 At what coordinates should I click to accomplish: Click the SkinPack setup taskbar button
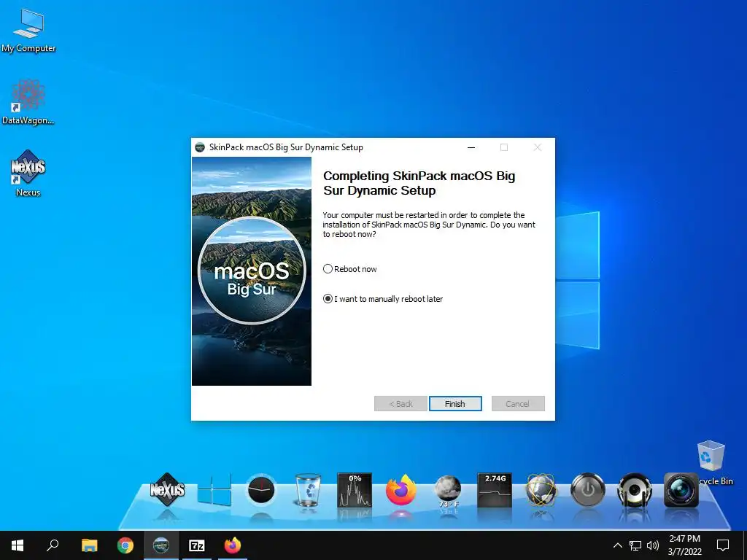[161, 545]
